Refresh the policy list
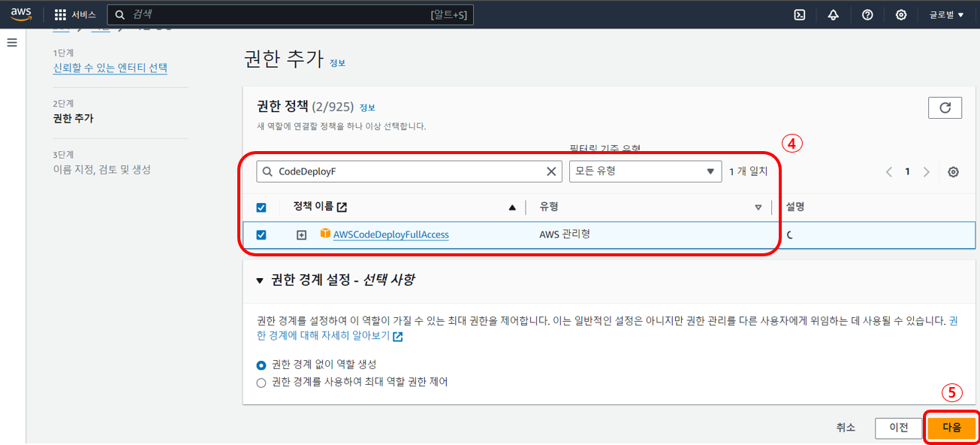 [945, 107]
